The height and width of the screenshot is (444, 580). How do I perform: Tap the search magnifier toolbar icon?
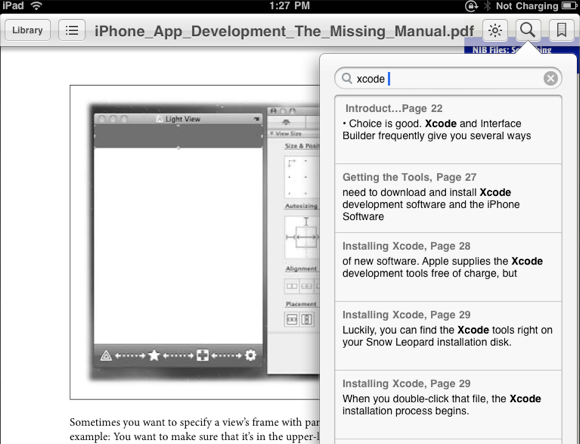(527, 30)
